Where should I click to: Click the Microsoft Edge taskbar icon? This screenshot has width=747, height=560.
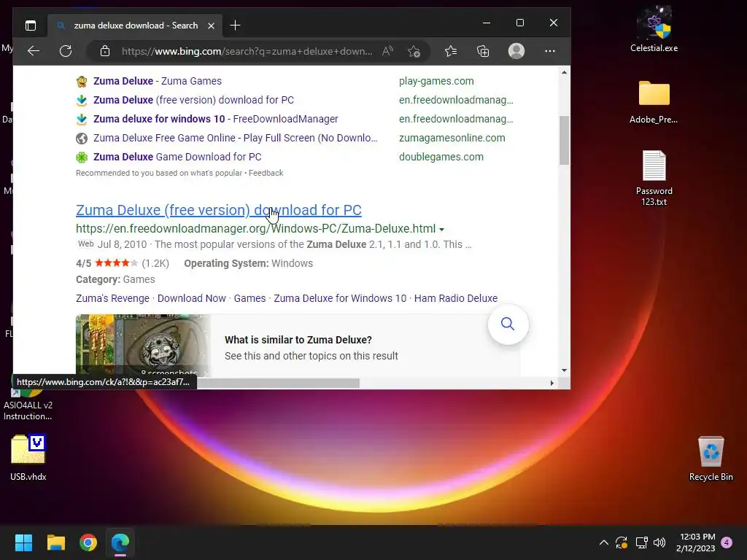(120, 542)
